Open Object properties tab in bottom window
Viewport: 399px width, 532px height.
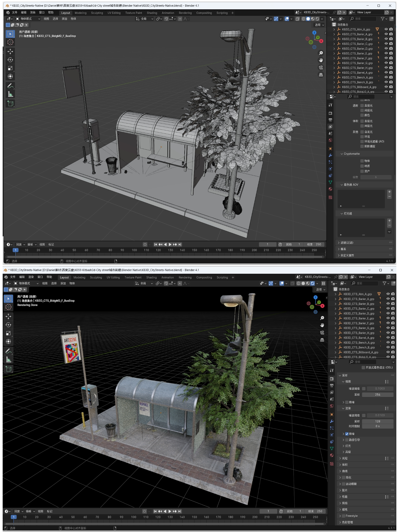pos(332,414)
